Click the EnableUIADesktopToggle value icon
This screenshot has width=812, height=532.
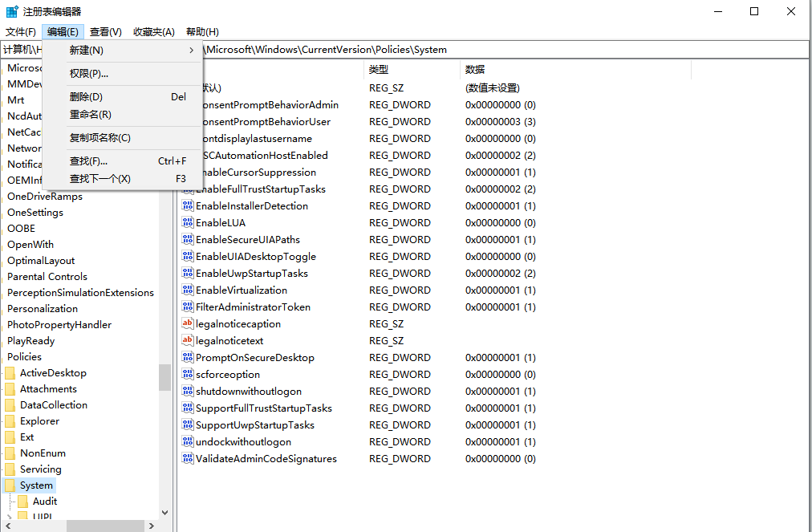pyautogui.click(x=188, y=257)
